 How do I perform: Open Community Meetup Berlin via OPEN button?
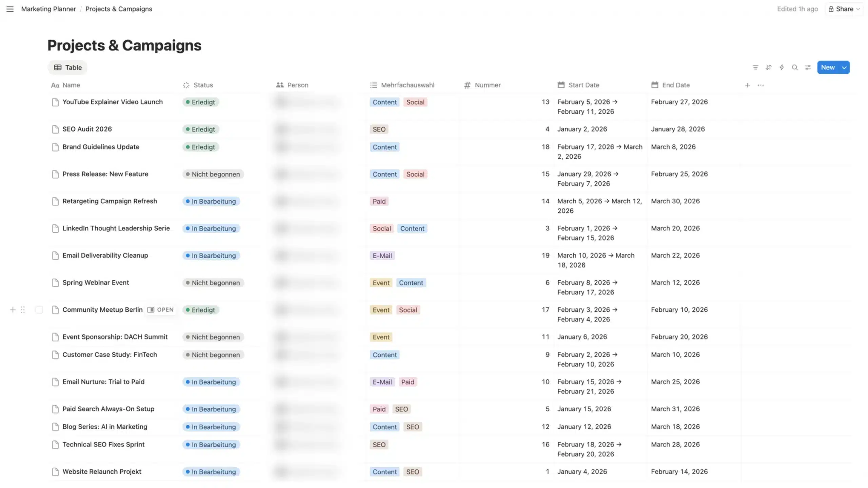point(161,310)
